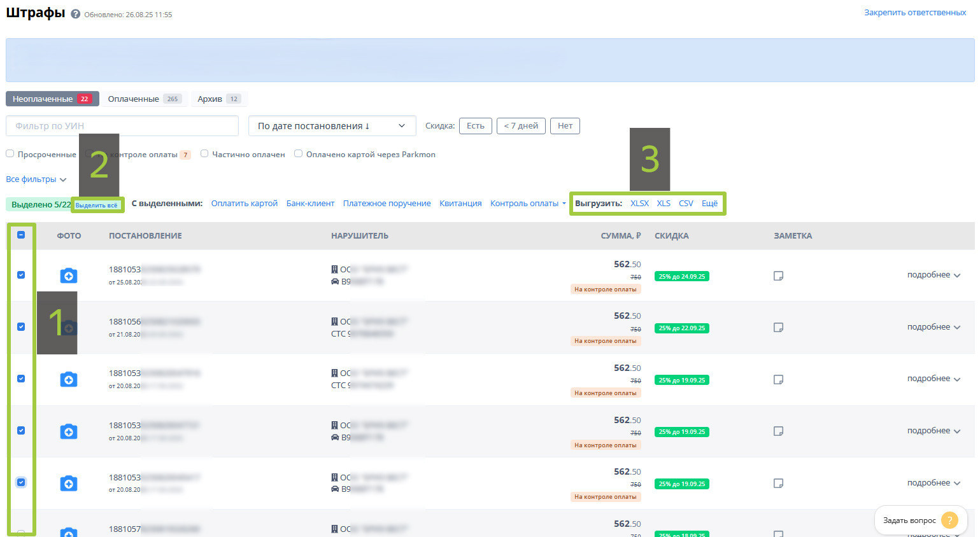The height and width of the screenshot is (537, 980).
Task: Click note icon in second fine row
Action: [778, 327]
